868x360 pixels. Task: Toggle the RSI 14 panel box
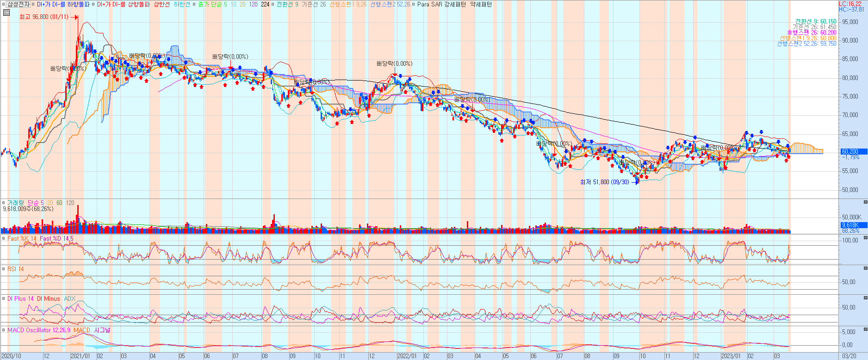coord(4,269)
